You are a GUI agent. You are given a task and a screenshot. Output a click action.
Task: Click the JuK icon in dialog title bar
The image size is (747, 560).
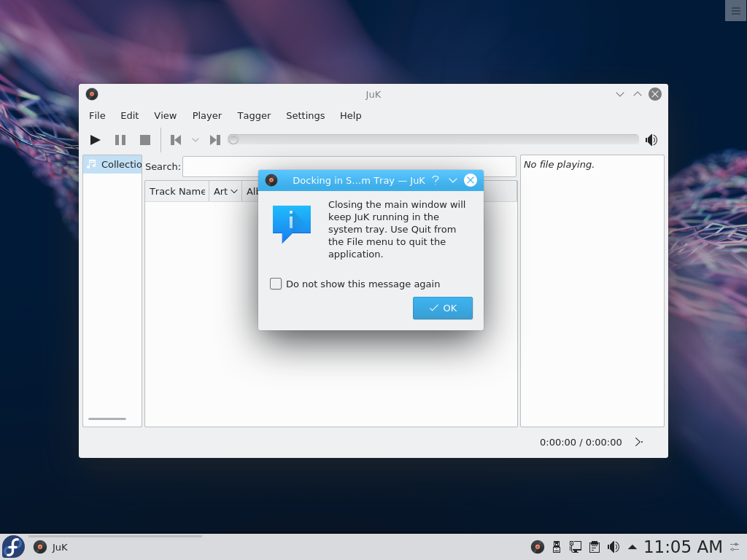tap(271, 181)
